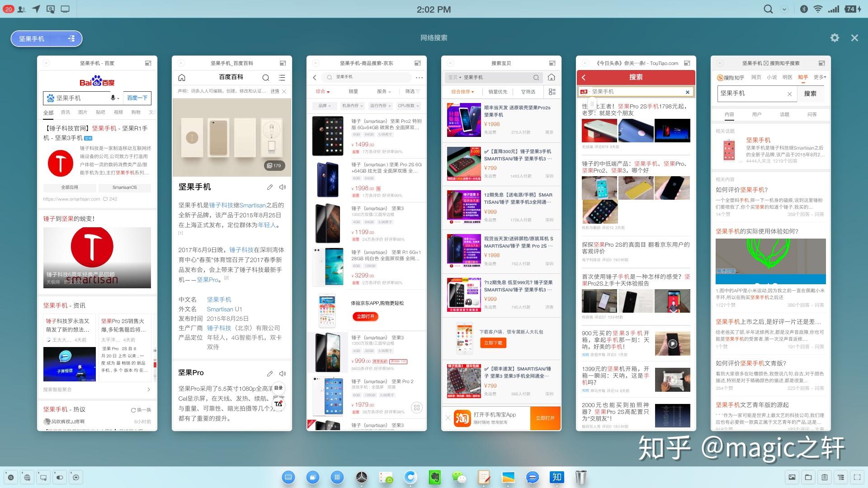
Task: Close the Taobao app banner
Action: click(x=448, y=418)
